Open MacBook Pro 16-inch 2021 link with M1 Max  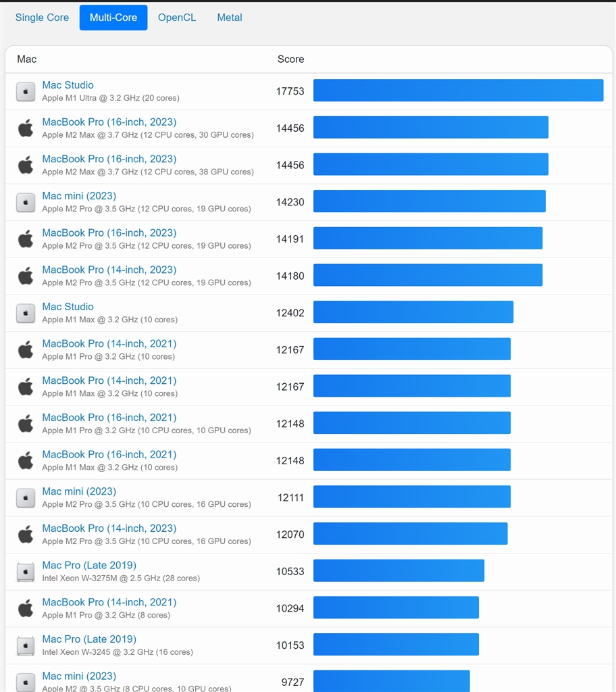[x=109, y=454]
